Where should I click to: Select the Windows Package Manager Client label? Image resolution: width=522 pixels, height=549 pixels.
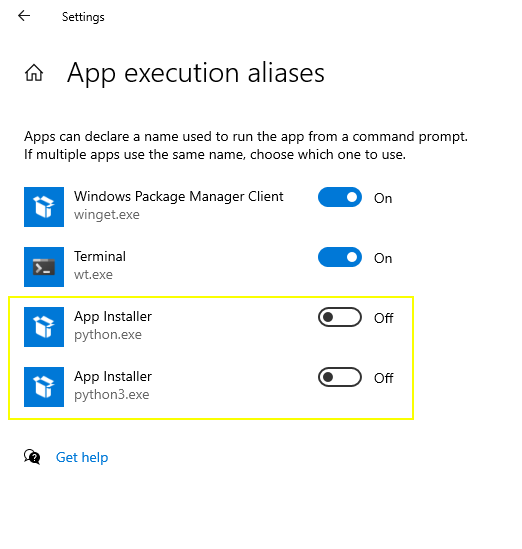pos(179,196)
